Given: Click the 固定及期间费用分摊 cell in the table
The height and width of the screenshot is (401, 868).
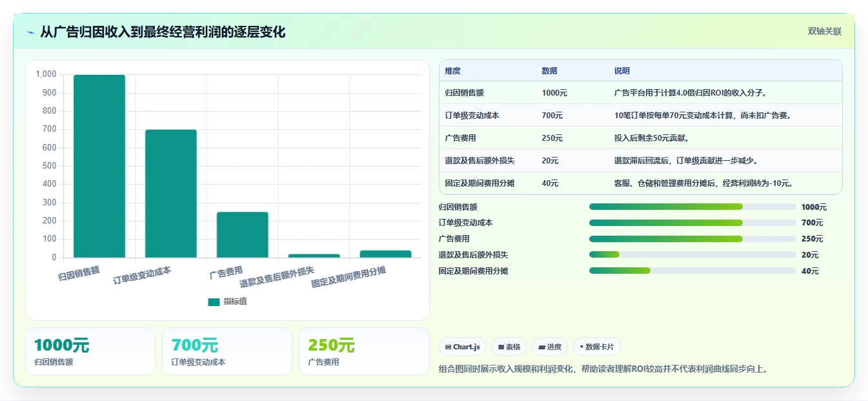Looking at the screenshot, I should point(480,183).
